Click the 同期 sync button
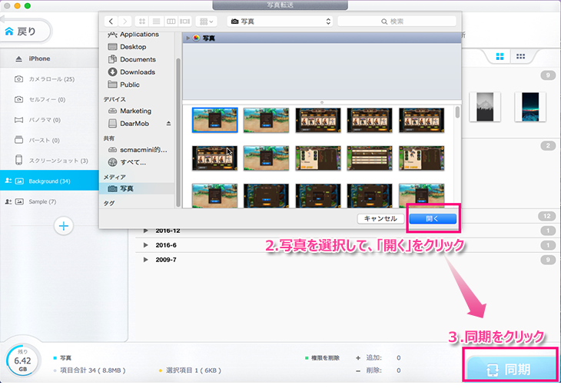The height and width of the screenshot is (392, 561). tap(511, 368)
